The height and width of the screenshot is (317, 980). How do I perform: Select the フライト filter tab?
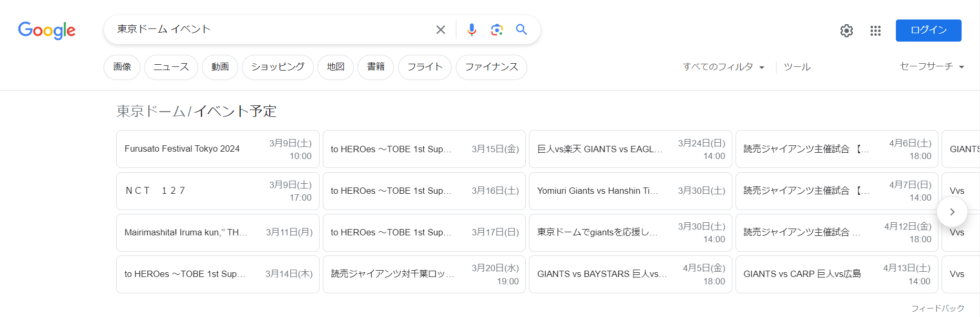(x=425, y=67)
